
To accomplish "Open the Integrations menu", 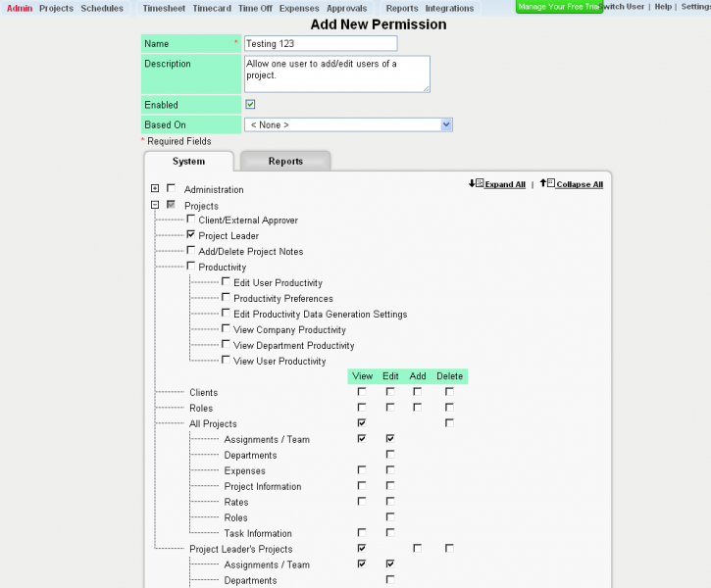I will tap(449, 8).
